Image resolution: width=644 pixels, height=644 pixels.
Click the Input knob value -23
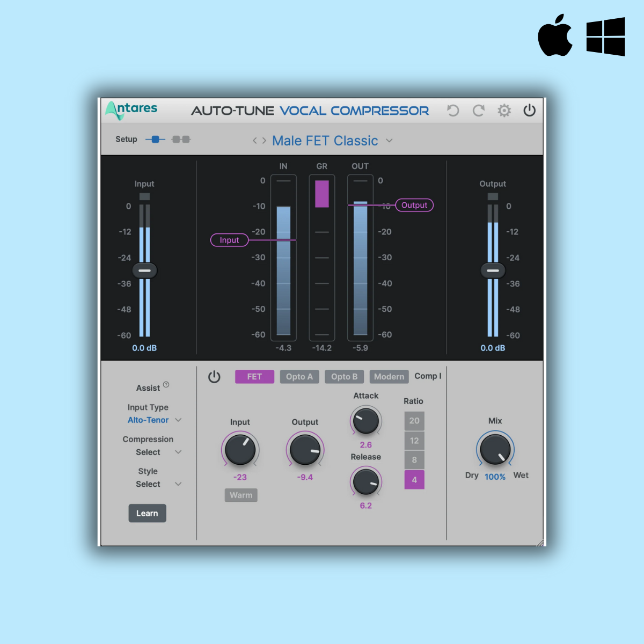point(240,478)
